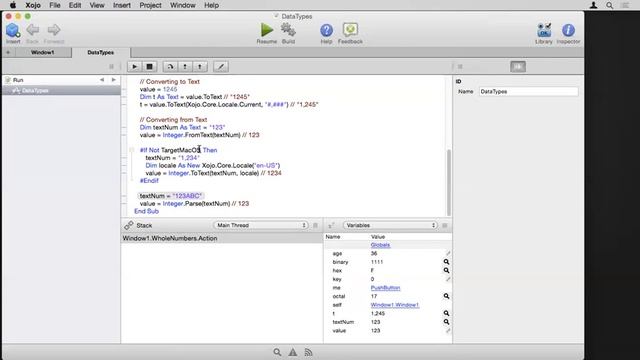Open the Main Thread dropdown

tap(260, 225)
